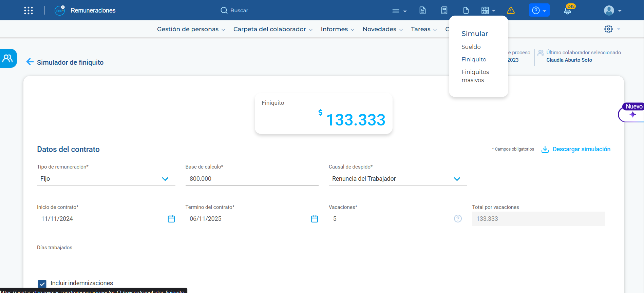Uncheck Incluir indemnizaciones checkbox
The image size is (644, 293).
coord(42,284)
